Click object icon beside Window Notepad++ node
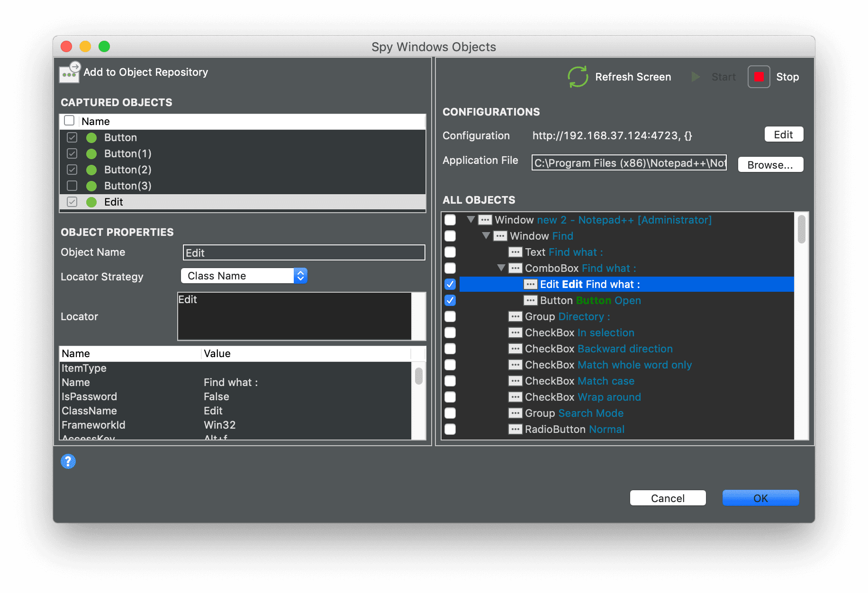868x593 pixels. click(x=485, y=220)
